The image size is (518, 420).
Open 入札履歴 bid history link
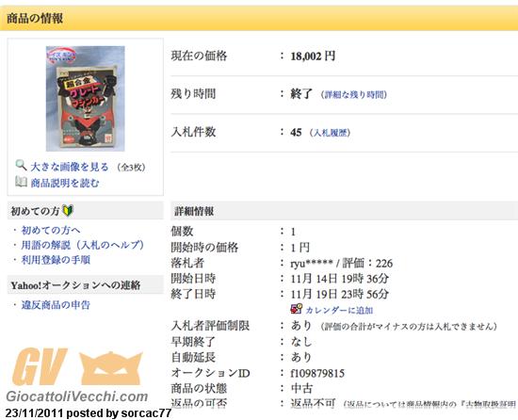pos(331,133)
